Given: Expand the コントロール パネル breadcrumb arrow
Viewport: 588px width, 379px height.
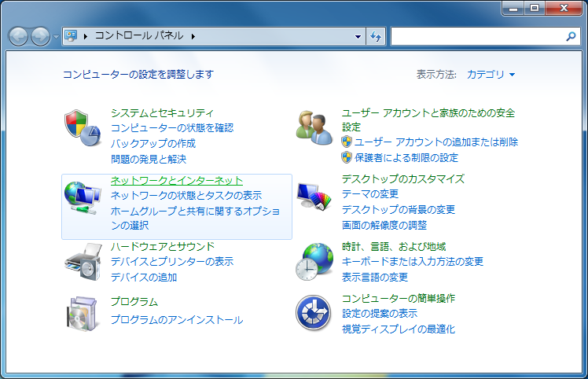Looking at the screenshot, I should tap(193, 36).
